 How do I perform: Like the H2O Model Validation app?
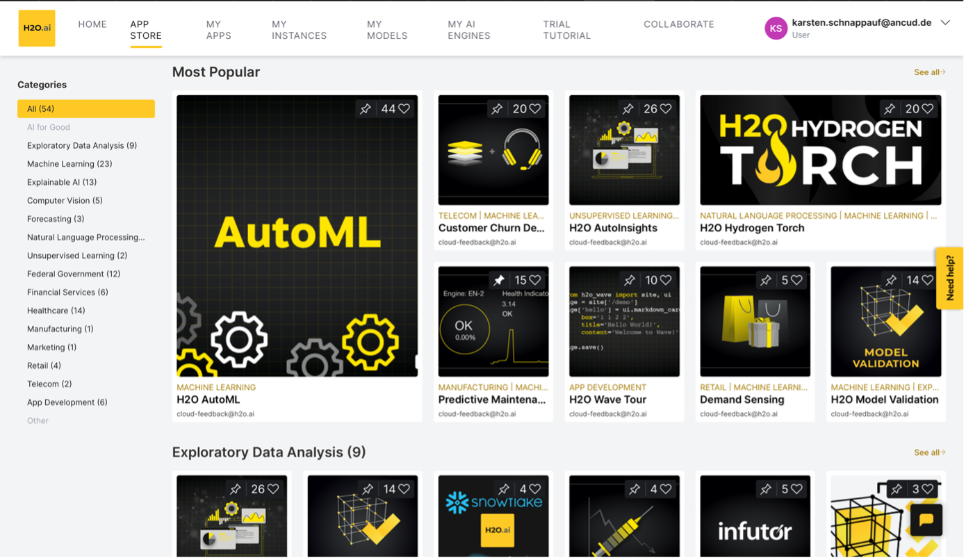pyautogui.click(x=927, y=280)
